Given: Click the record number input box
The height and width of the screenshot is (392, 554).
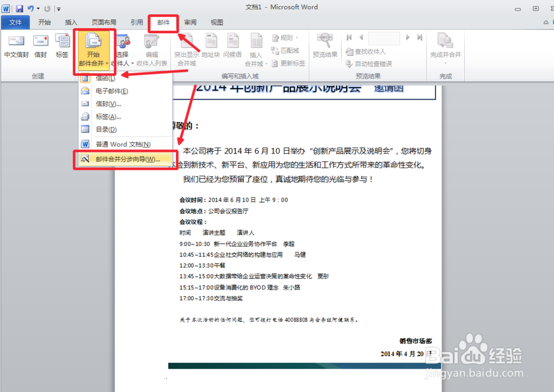Looking at the screenshot, I should (384, 38).
